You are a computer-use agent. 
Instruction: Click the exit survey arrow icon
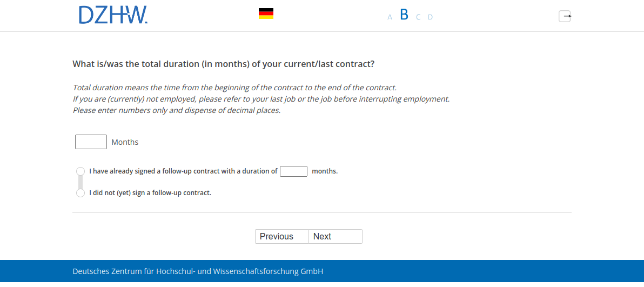point(565,16)
